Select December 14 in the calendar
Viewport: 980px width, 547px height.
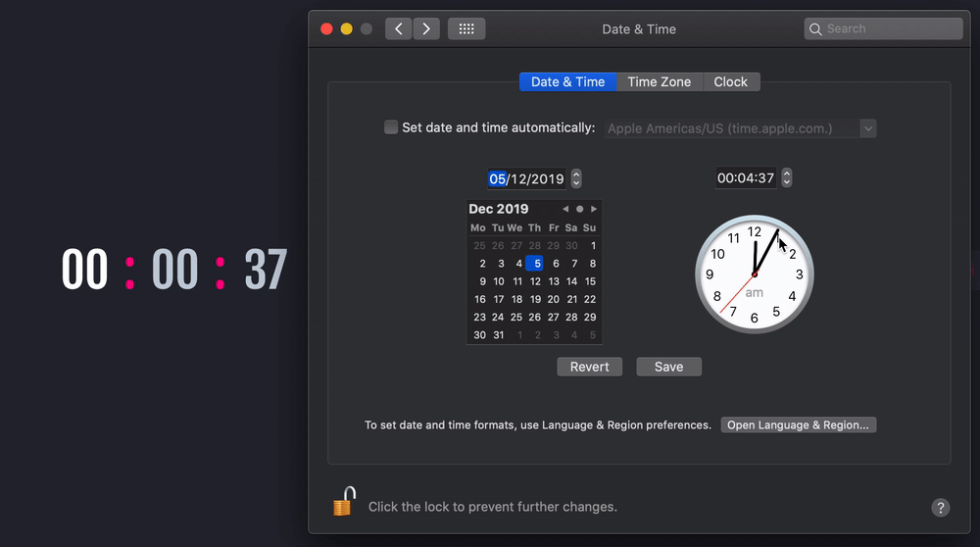pyautogui.click(x=572, y=281)
